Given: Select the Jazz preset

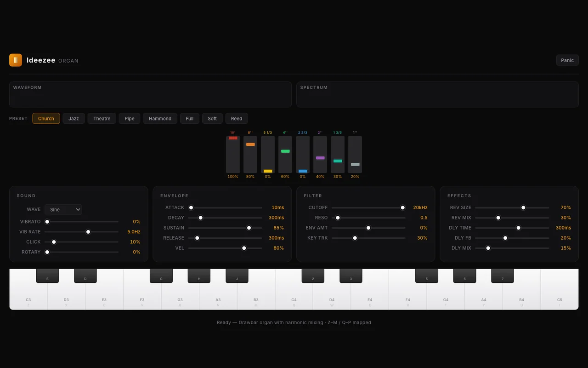Looking at the screenshot, I should [73, 119].
